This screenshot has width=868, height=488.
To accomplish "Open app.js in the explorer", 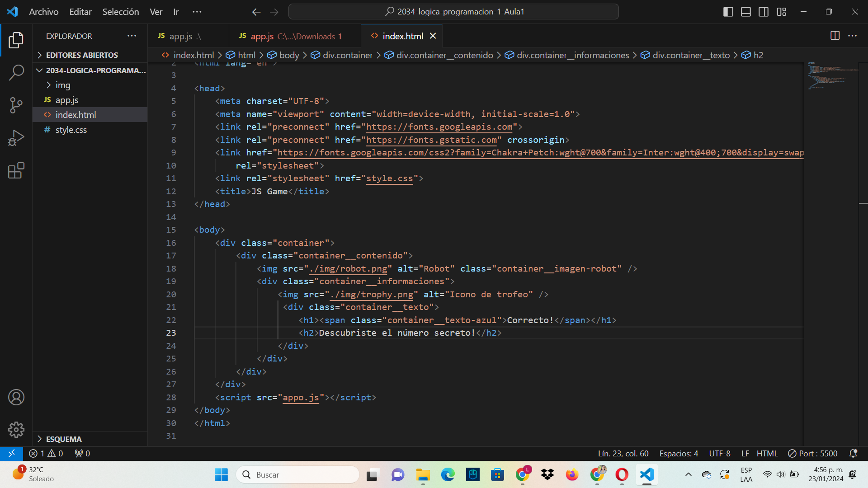I will tap(90, 100).
